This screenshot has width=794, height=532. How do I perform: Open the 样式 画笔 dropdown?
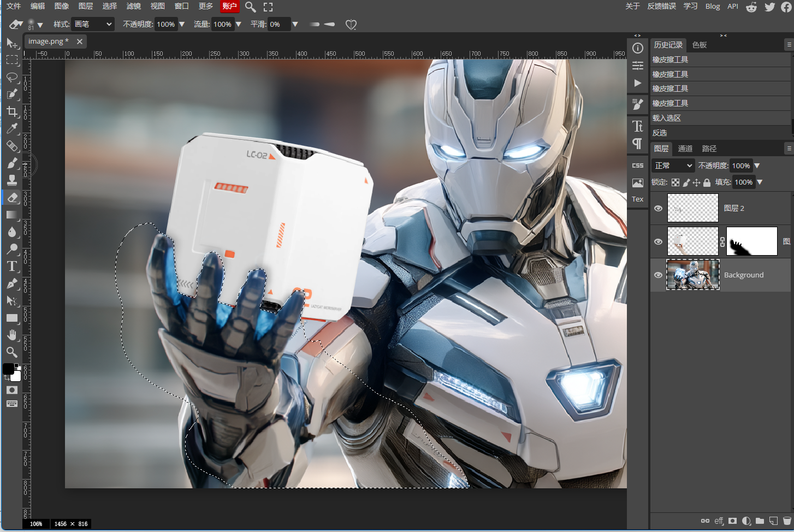93,24
